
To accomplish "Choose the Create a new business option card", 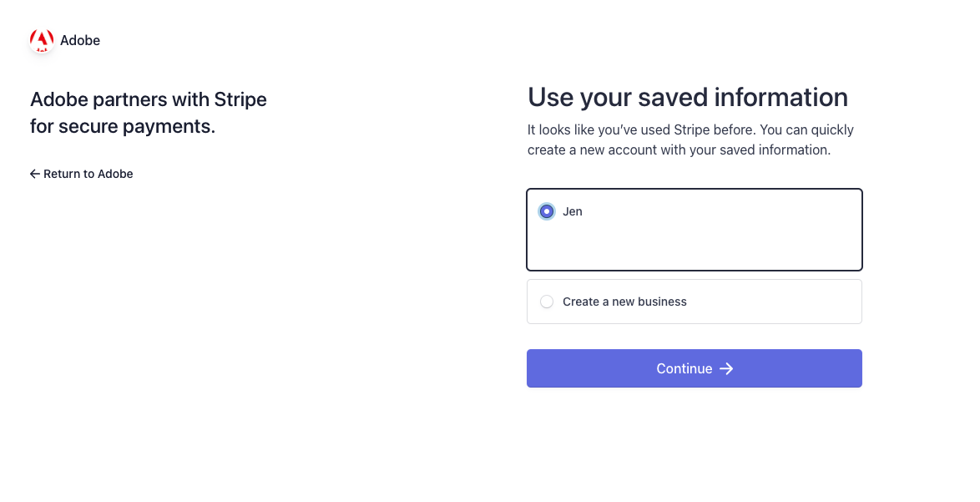I will click(695, 302).
